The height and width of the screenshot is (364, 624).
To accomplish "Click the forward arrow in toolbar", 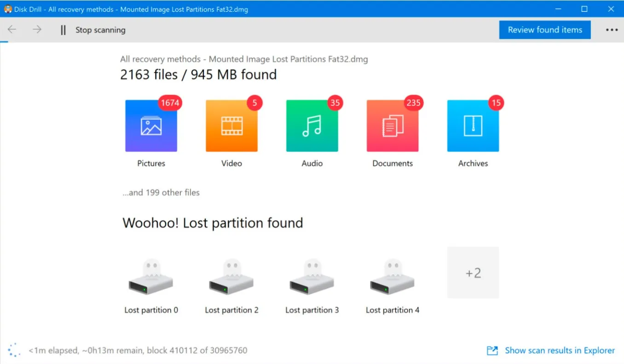I will tap(37, 29).
